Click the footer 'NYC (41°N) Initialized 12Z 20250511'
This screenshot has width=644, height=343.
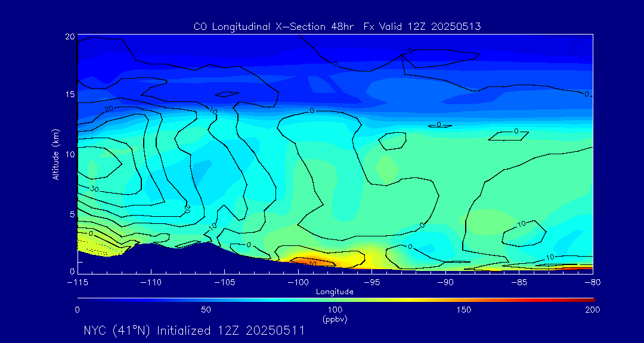point(194,330)
